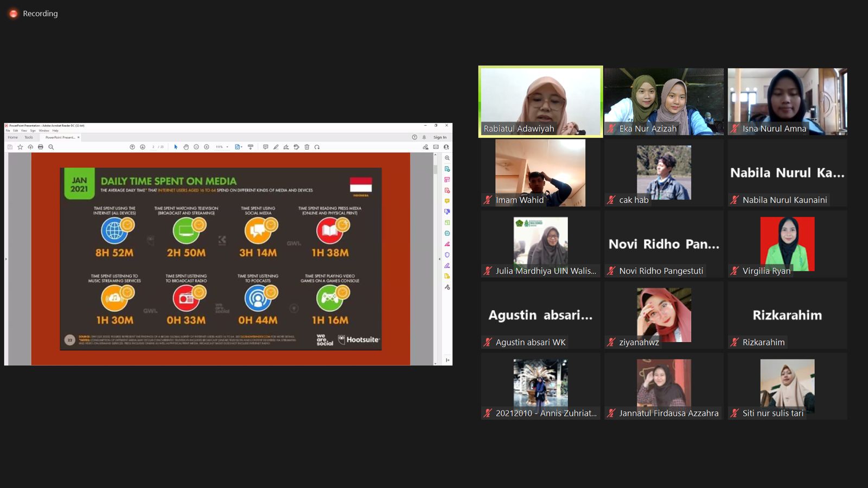Click the Sign In button
The image size is (868, 488).
(440, 137)
